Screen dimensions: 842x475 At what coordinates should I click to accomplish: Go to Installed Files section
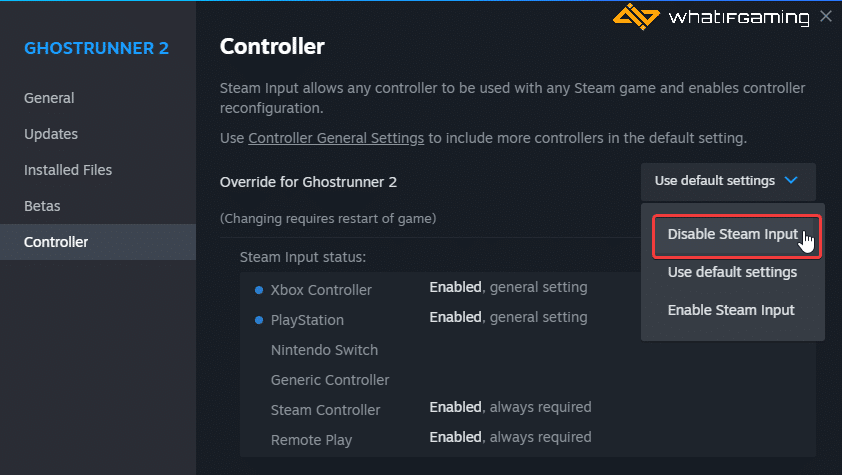point(68,170)
